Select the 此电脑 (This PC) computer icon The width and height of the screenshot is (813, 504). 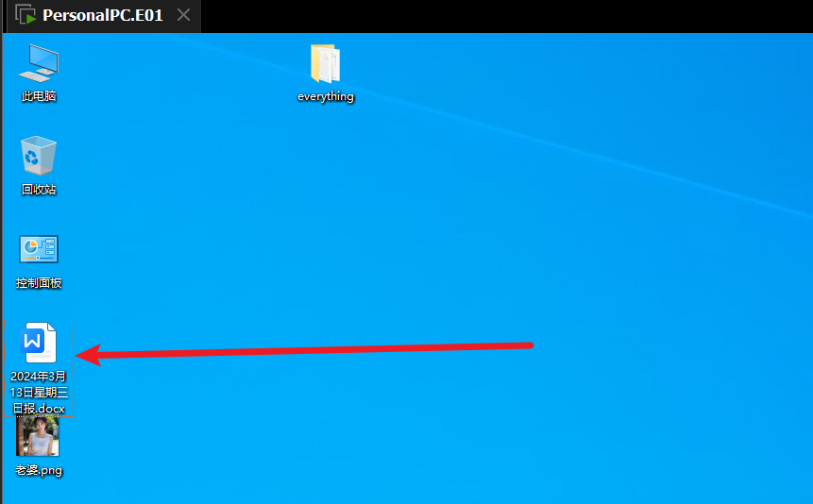point(39,62)
